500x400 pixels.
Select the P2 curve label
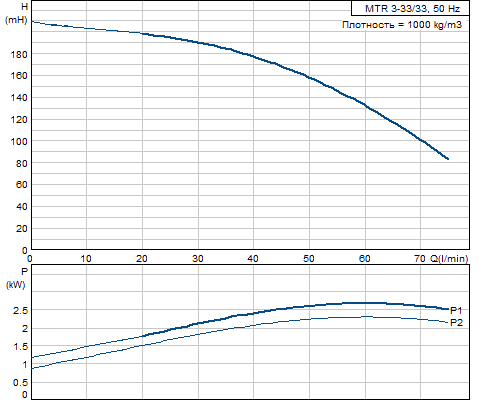point(456,323)
